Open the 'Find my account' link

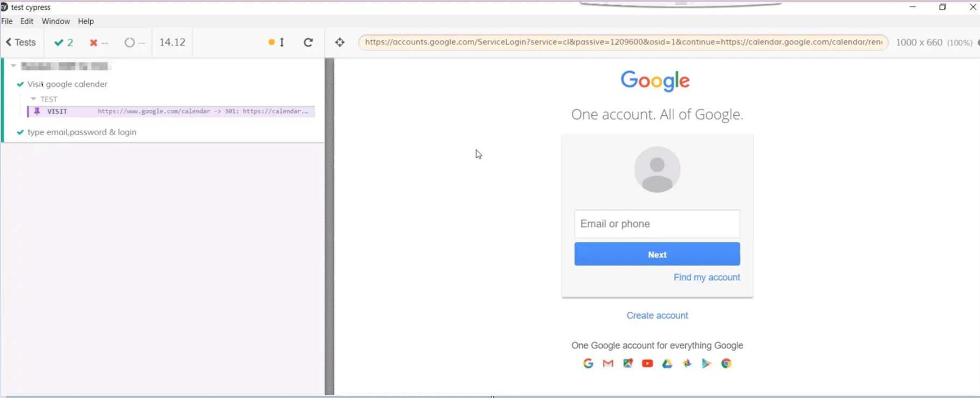(707, 277)
